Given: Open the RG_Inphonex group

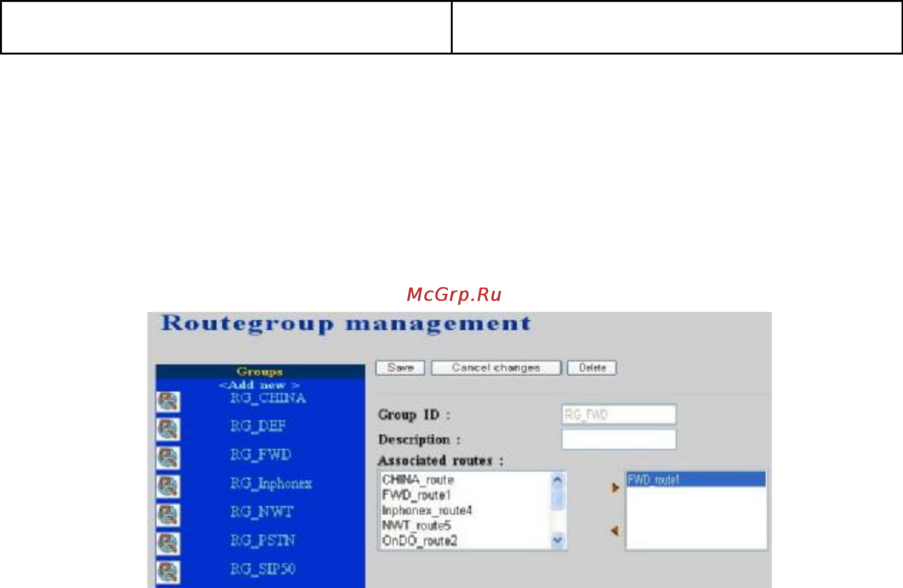Looking at the screenshot, I should [271, 483].
